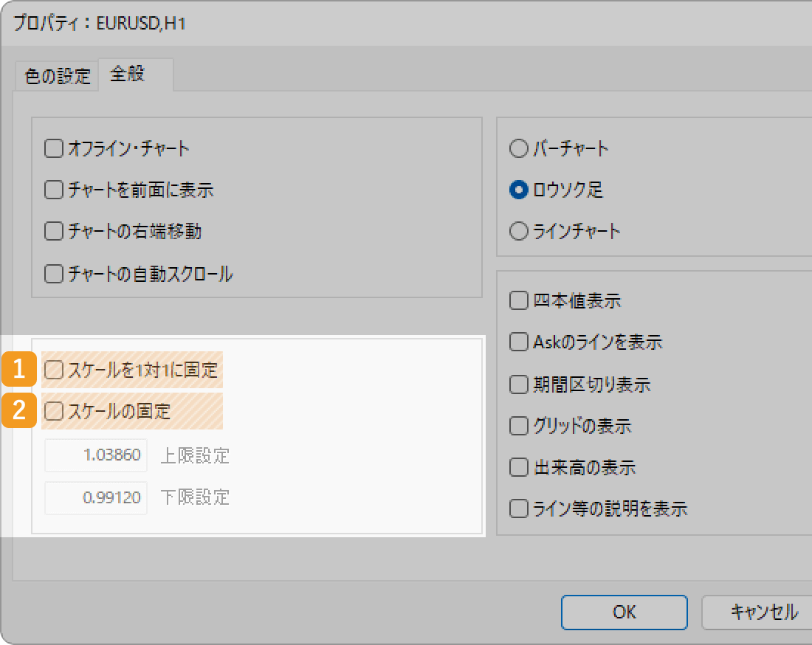Toggle 期間区切り表示 checkbox
The height and width of the screenshot is (645, 812).
pyautogui.click(x=519, y=384)
